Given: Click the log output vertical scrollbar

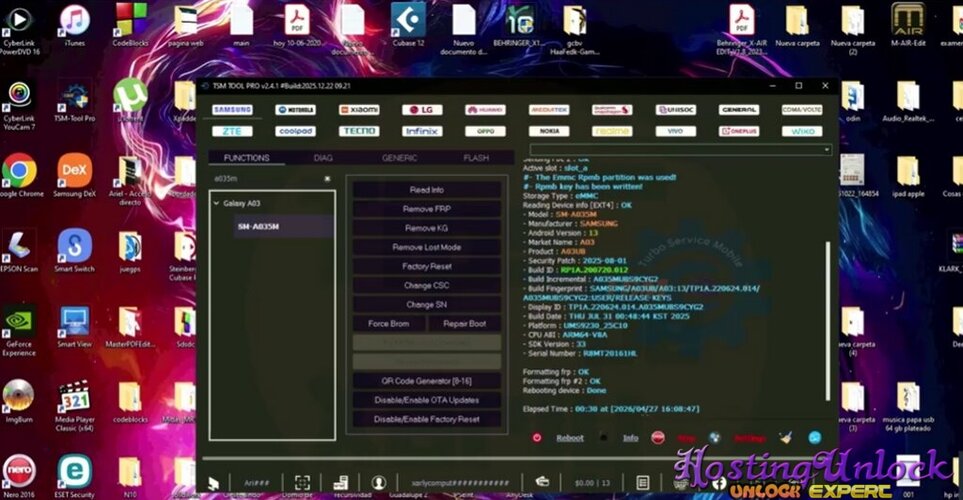Looking at the screenshot, I should click(x=828, y=319).
